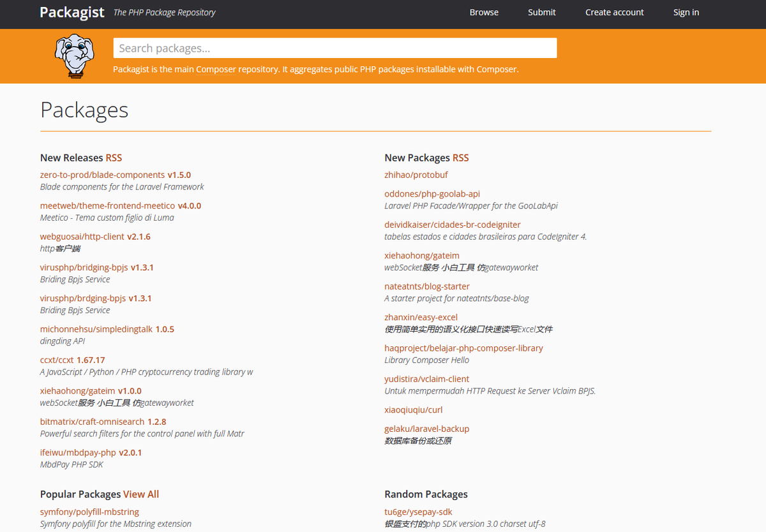Open symfony/polyfill-mbstring package
766x532 pixels.
pos(89,512)
